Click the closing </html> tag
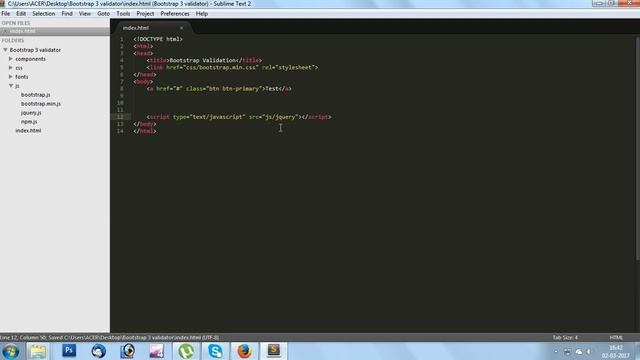Screen dimensions: 640x360 (x=145, y=131)
